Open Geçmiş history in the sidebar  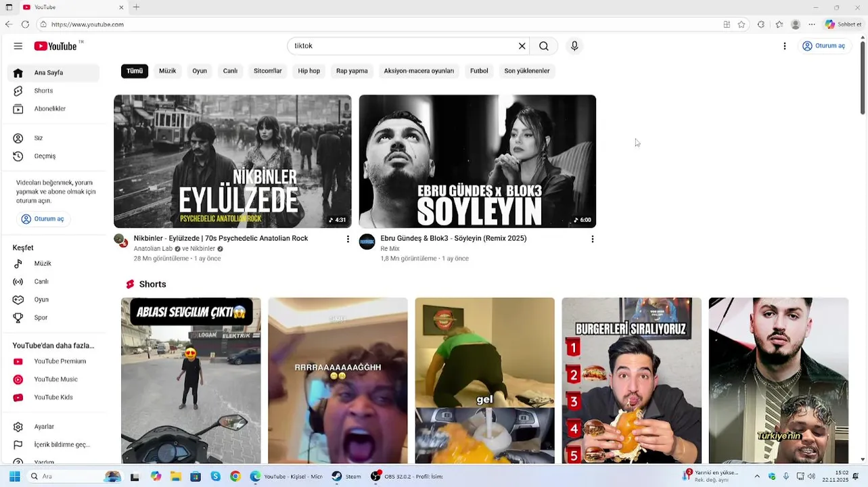tap(53, 156)
